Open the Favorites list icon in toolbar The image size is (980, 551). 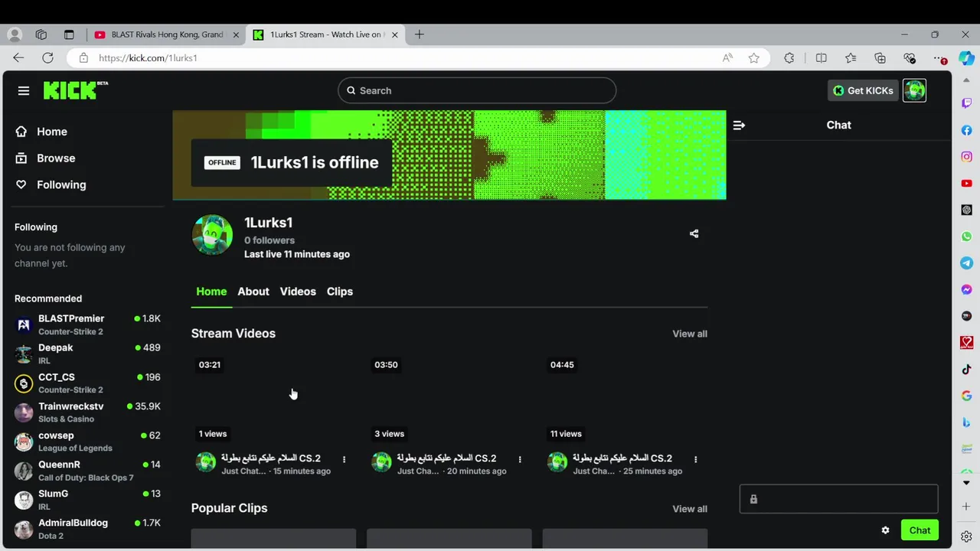pyautogui.click(x=851, y=58)
